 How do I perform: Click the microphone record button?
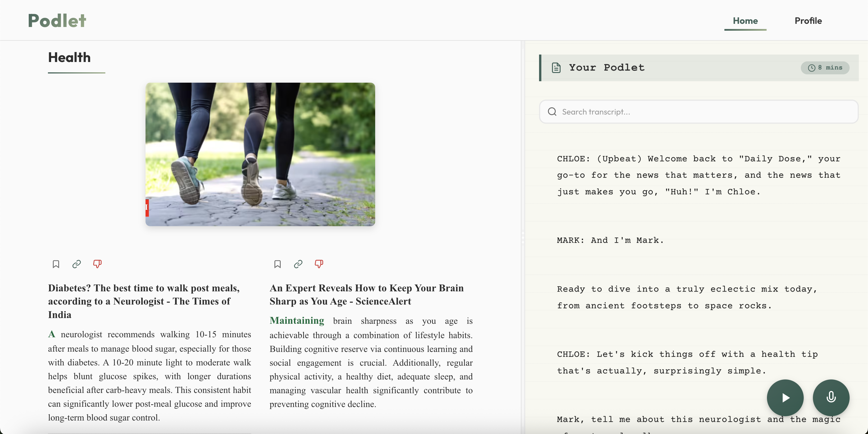coord(831,397)
